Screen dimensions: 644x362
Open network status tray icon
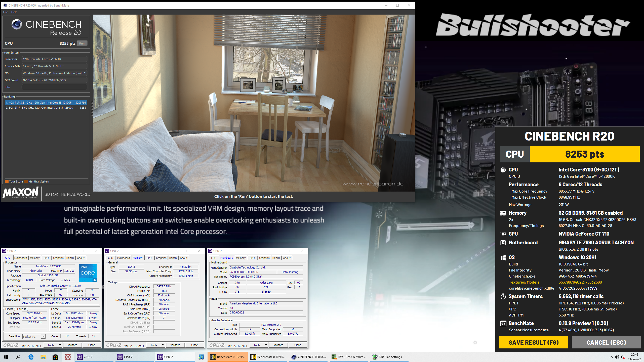617,357
